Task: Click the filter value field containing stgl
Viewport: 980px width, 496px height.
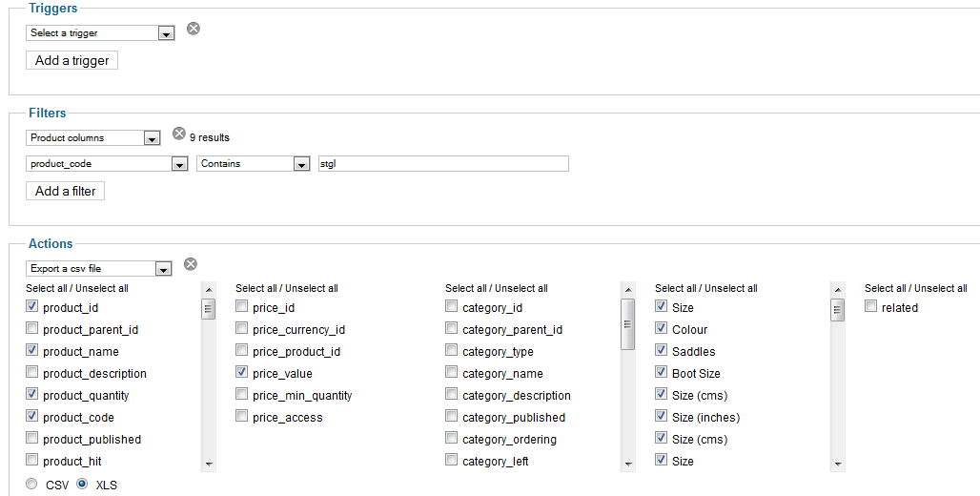Action: point(443,164)
